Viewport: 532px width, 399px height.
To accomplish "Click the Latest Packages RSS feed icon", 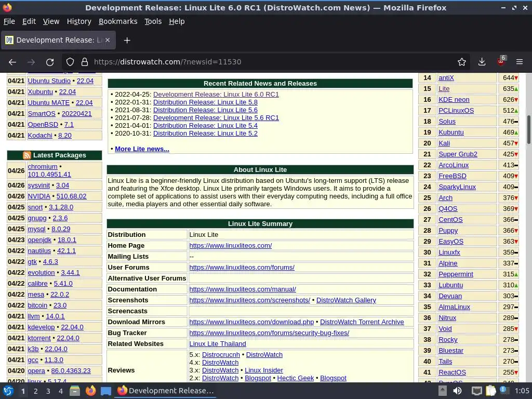I will pos(27,155).
